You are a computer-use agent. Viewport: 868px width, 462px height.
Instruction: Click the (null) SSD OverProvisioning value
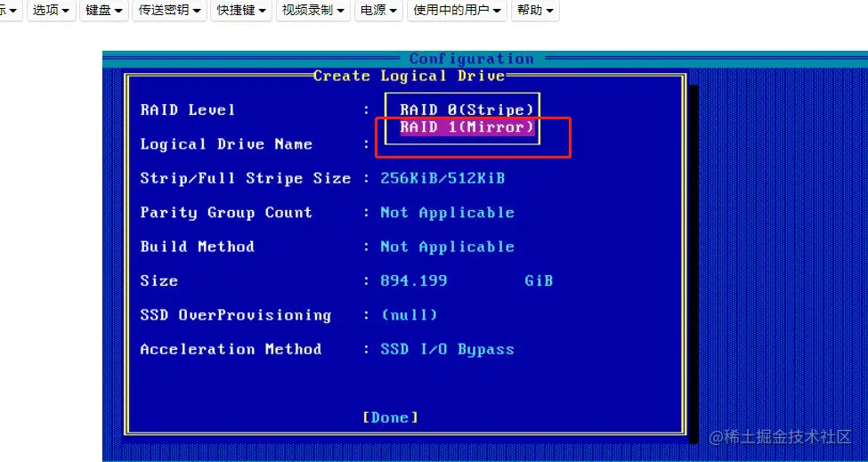410,315
